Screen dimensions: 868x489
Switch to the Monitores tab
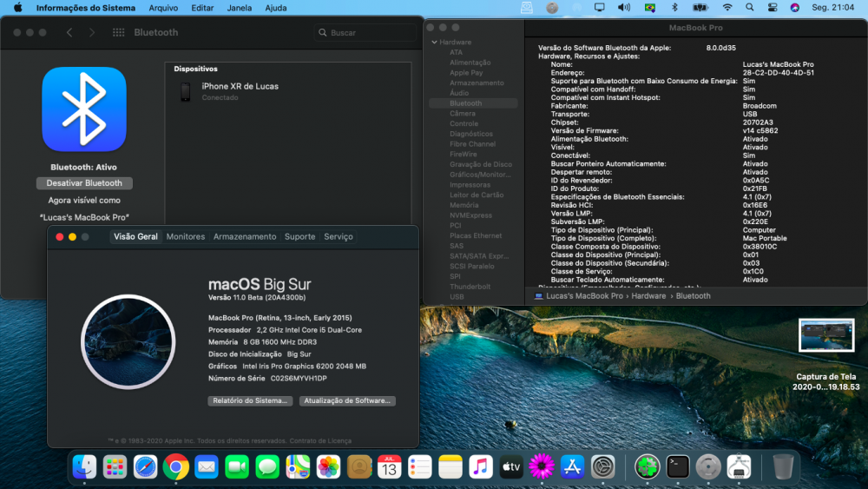coord(186,236)
